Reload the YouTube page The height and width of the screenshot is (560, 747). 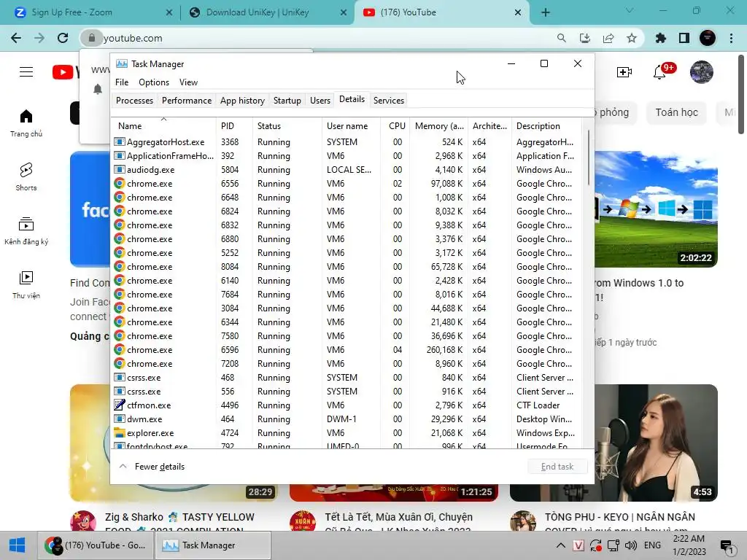click(63, 38)
